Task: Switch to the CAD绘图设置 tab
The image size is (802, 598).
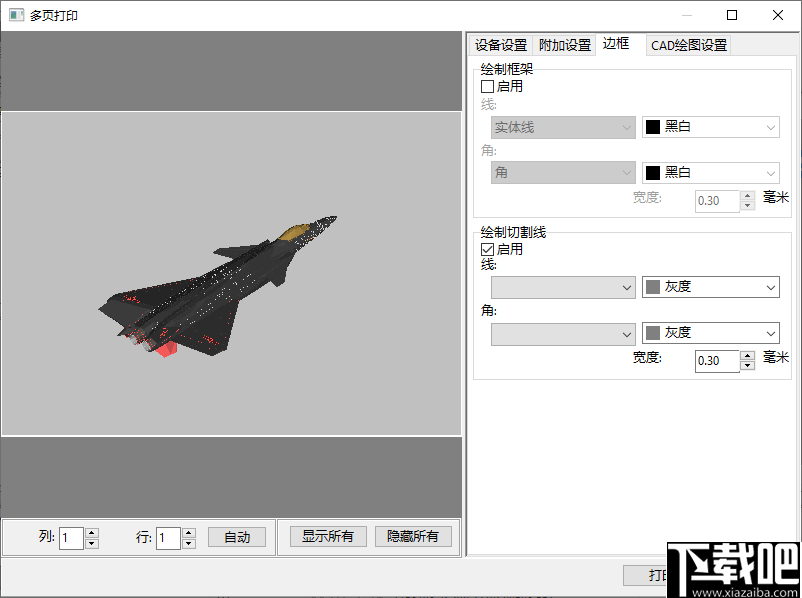Action: pos(688,45)
